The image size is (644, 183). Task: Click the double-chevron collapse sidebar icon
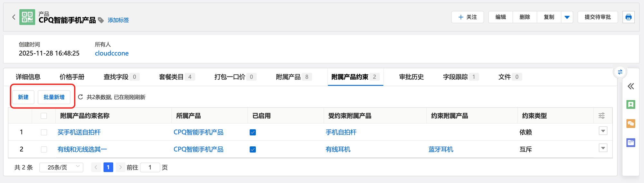coord(630,86)
